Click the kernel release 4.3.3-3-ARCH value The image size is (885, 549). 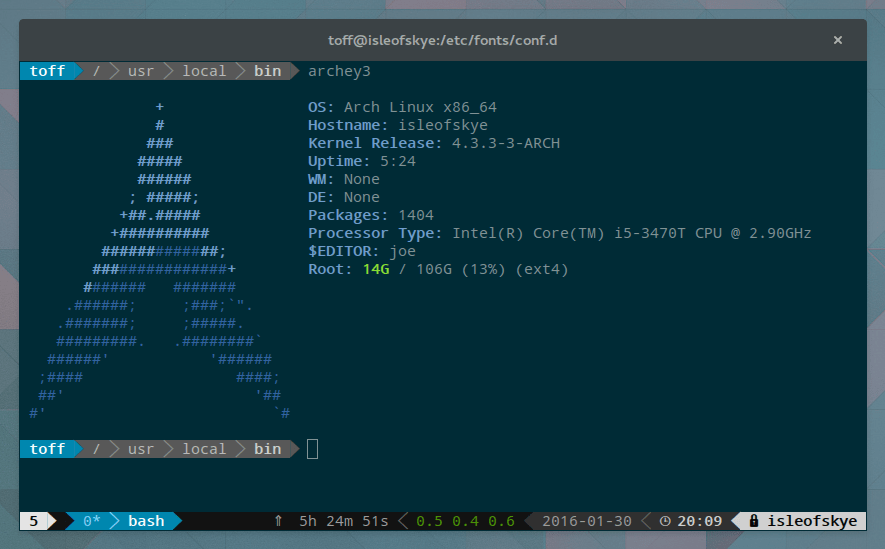506,143
